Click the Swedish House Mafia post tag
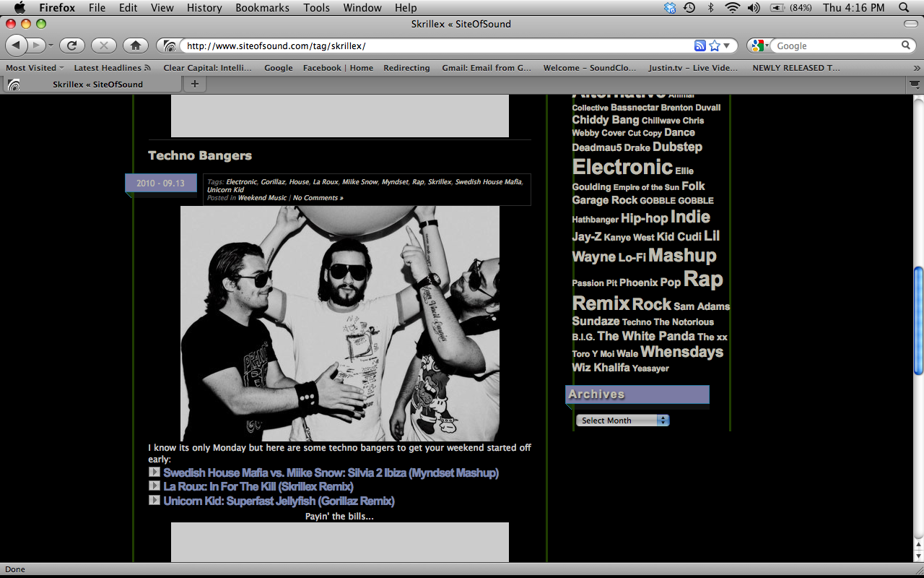This screenshot has height=578, width=924. (488, 182)
